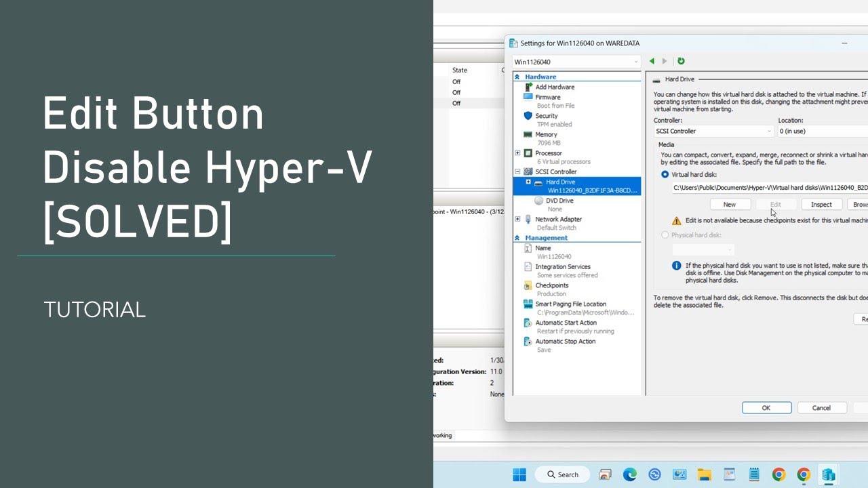Click the Automatic Stop Action icon
Screen dimensions: 868x488
point(528,341)
